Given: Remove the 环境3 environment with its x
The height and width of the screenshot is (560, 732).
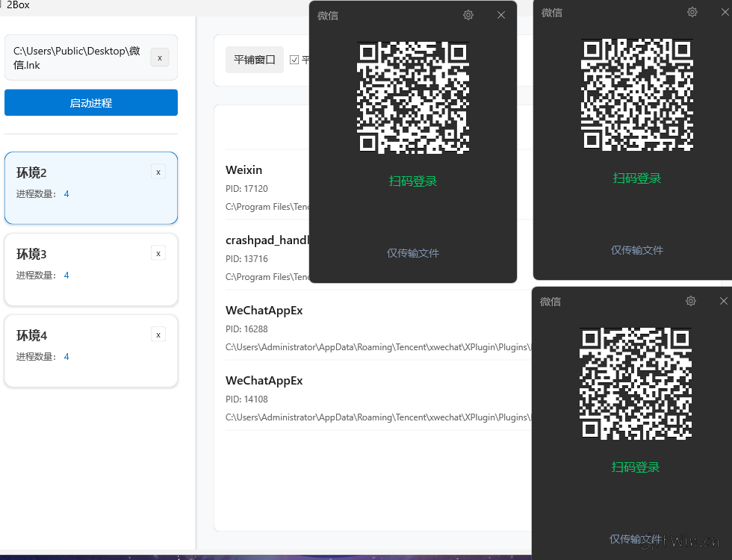Looking at the screenshot, I should (x=158, y=254).
